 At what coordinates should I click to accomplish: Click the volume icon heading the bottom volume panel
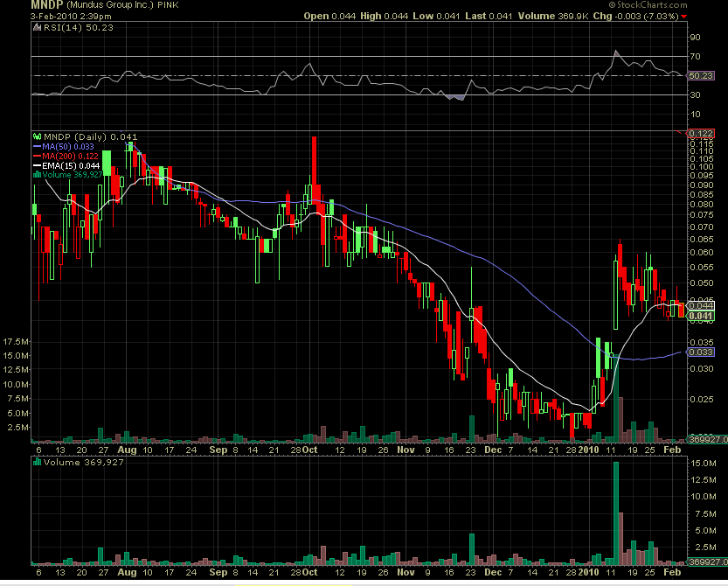37,462
